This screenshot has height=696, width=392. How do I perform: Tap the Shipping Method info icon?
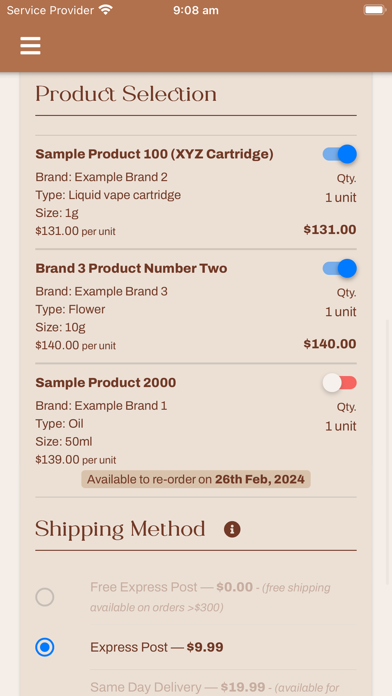(x=232, y=529)
